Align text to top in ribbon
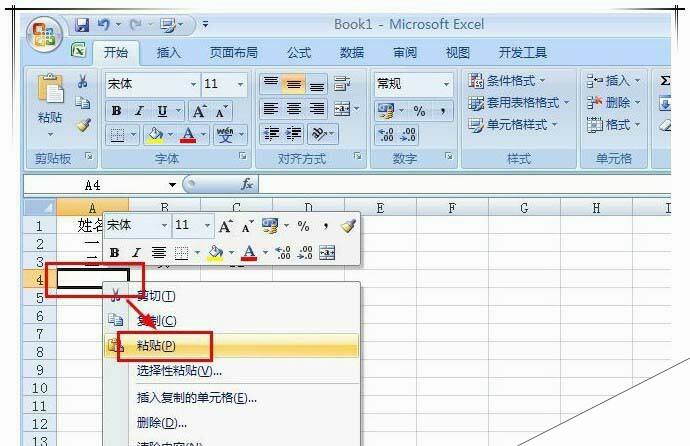 click(x=271, y=84)
